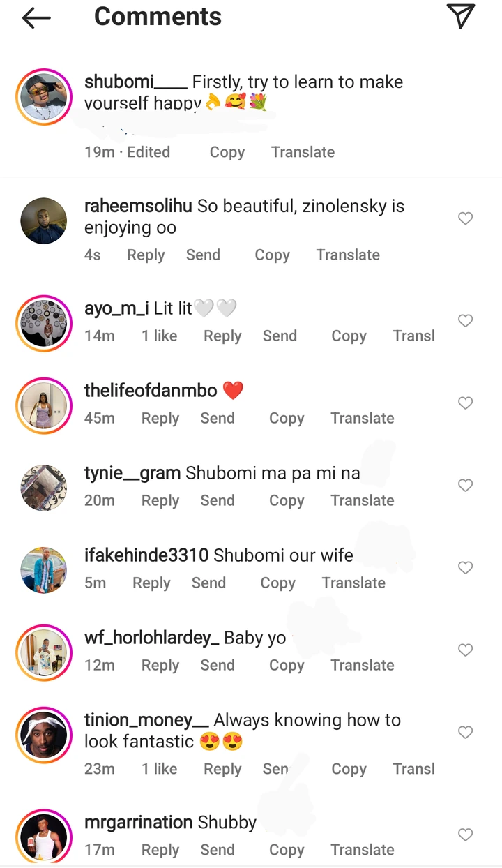Tap heart on tynie__gram's comment
Viewport: 502px width, 868px height.
pos(466,485)
